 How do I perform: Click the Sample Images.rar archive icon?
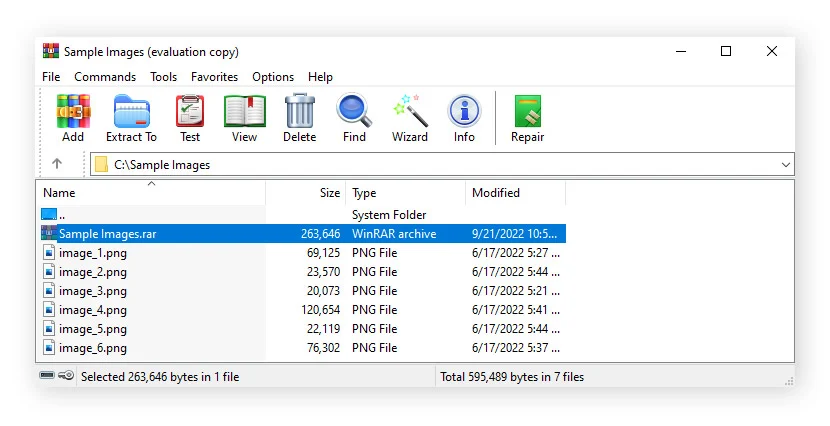click(49, 233)
